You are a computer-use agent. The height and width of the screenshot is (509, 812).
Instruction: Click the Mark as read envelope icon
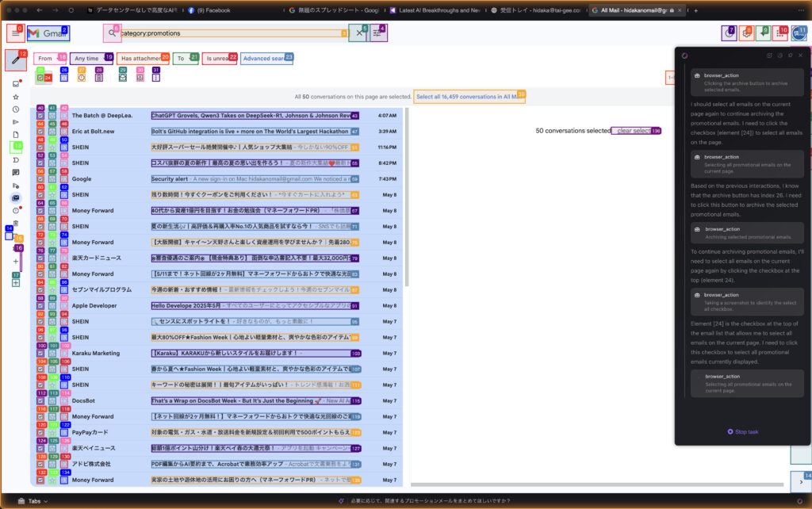(123, 78)
